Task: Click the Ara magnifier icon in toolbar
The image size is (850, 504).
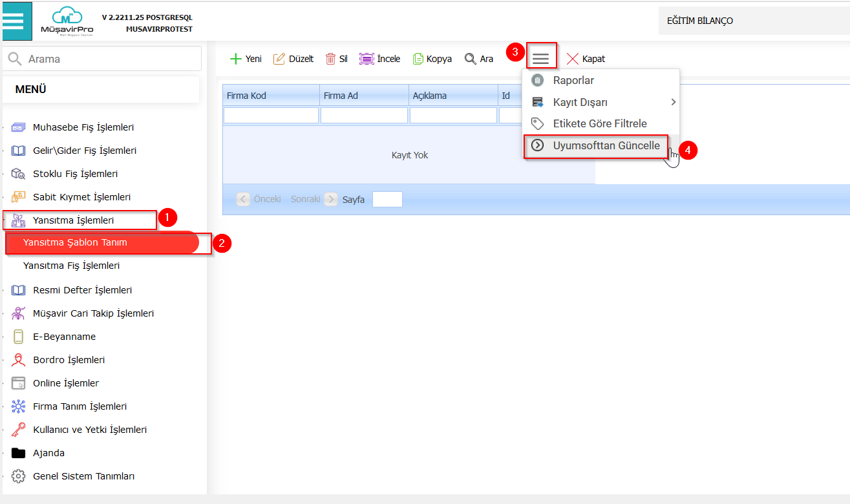Action: click(x=470, y=59)
